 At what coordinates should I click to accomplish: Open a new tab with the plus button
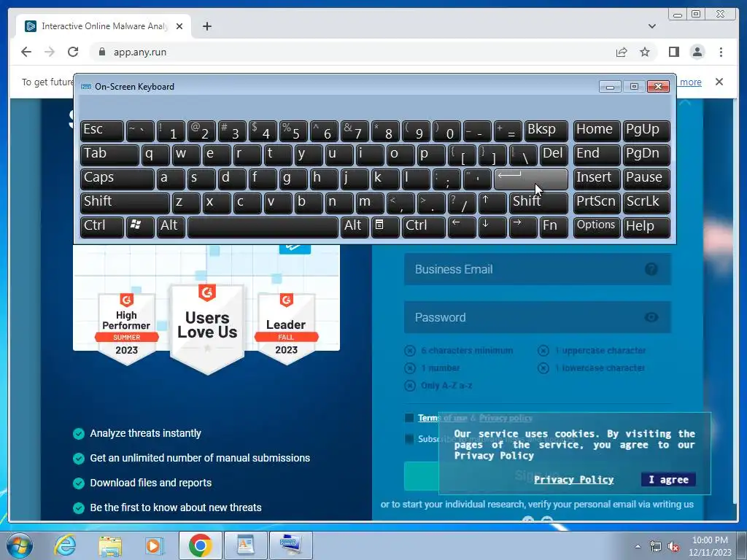[x=206, y=26]
